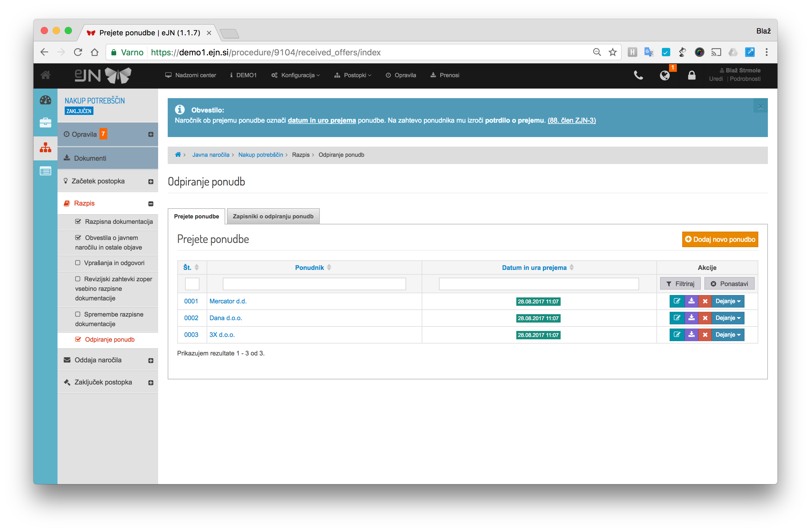Image resolution: width=811 pixels, height=532 pixels.
Task: Click the dashboard gauge sidebar icon
Action: tap(45, 100)
